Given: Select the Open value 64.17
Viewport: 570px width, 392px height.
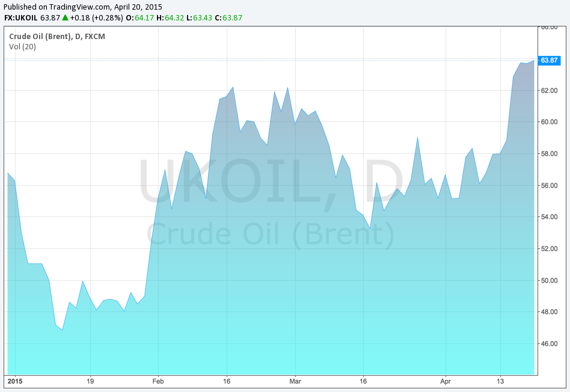Looking at the screenshot, I should (x=144, y=18).
